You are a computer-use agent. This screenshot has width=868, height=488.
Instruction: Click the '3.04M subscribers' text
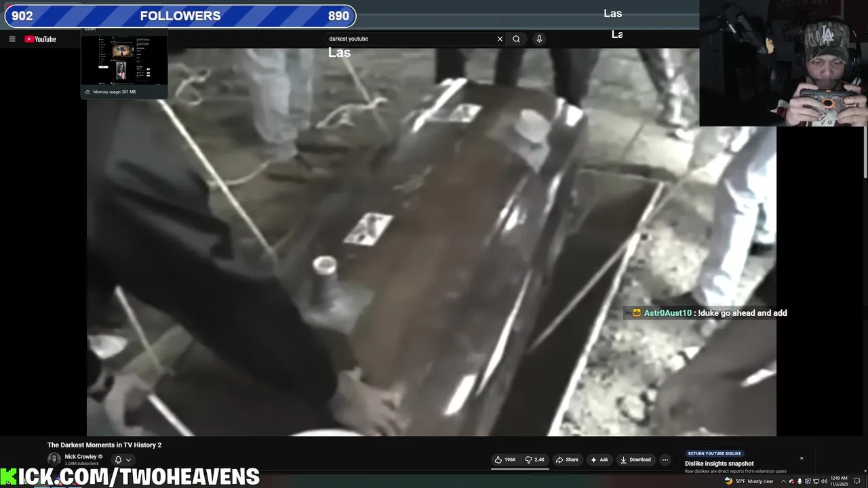pyautogui.click(x=81, y=464)
